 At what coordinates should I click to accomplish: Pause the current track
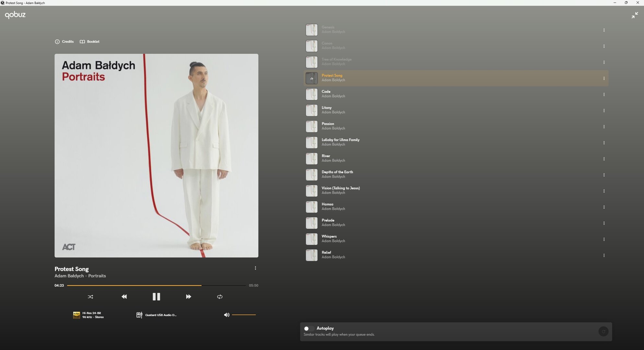coord(156,297)
